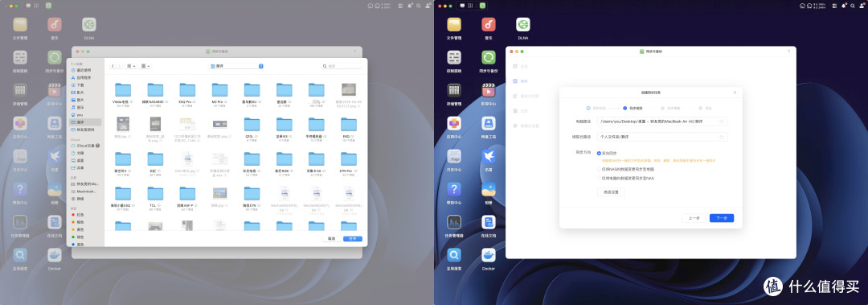Select 仅将电脑的数据变更同步至NAS option

[599, 179]
